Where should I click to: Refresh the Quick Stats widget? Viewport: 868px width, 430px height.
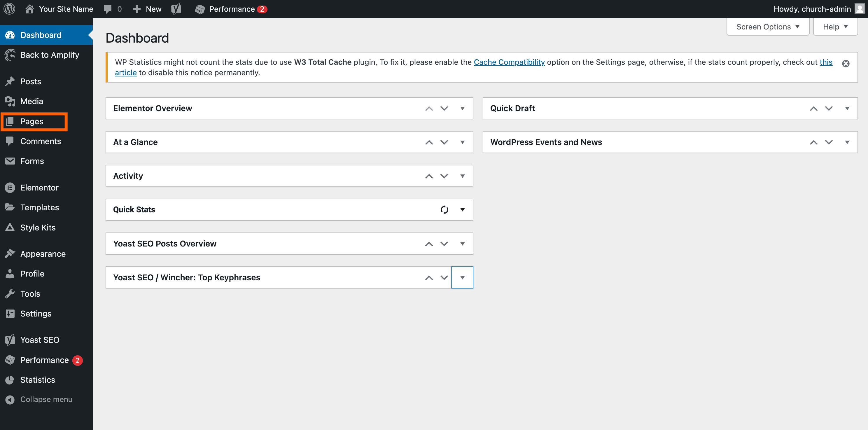(444, 210)
